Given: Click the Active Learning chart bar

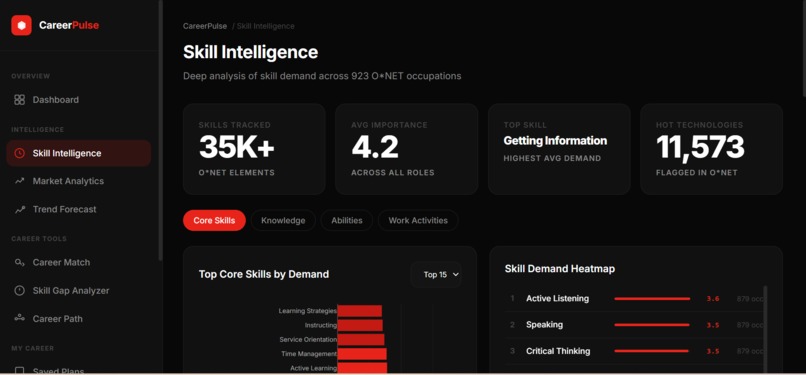Looking at the screenshot, I should pyautogui.click(x=362, y=368).
